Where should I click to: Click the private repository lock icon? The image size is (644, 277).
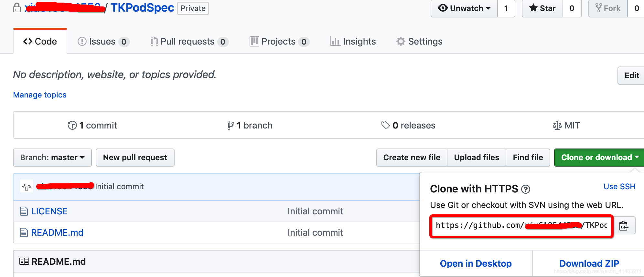pyautogui.click(x=17, y=7)
